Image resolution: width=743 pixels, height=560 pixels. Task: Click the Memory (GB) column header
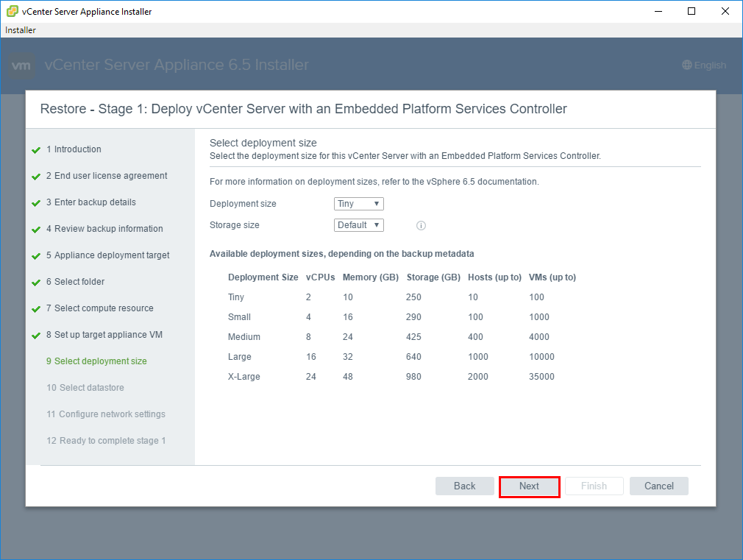pos(371,277)
